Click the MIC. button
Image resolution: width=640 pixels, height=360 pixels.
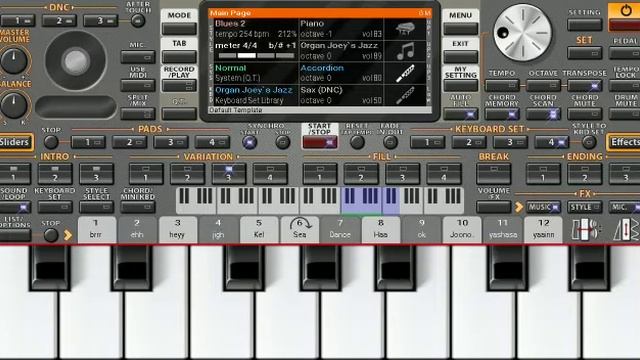[138, 57]
